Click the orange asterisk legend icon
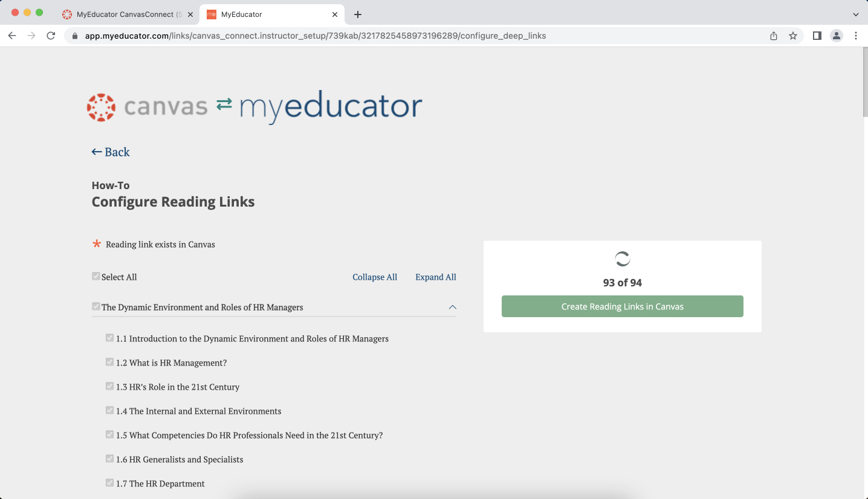Screen dimensions: 868x499 coord(97,244)
